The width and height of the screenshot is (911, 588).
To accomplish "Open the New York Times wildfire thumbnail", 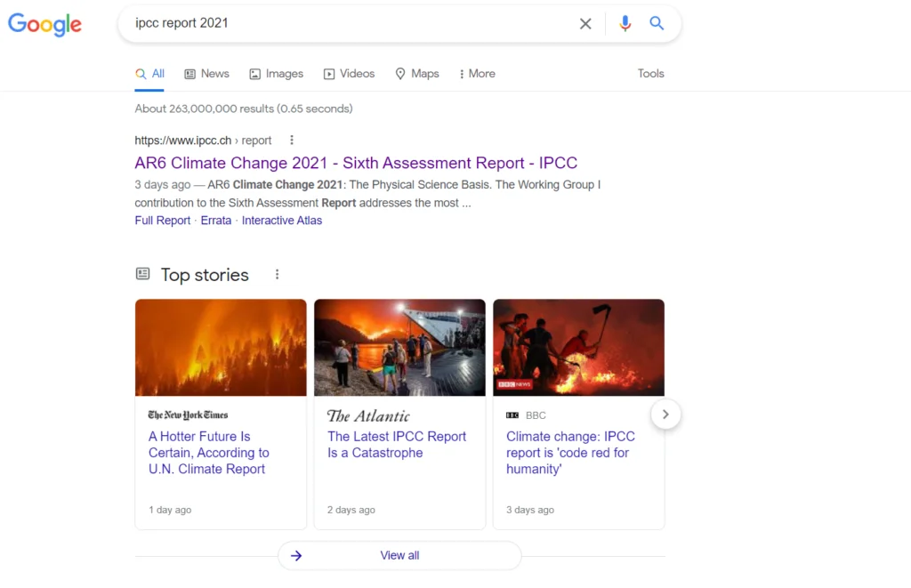I will pos(221,348).
